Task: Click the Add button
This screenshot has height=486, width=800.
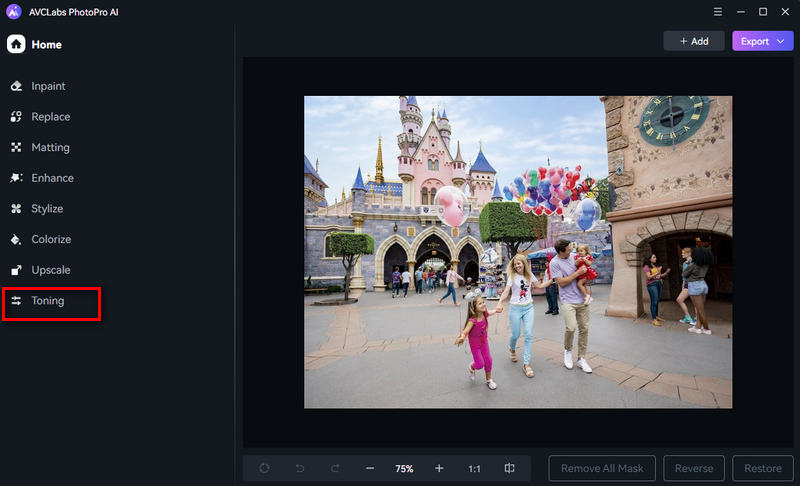Action: click(694, 41)
